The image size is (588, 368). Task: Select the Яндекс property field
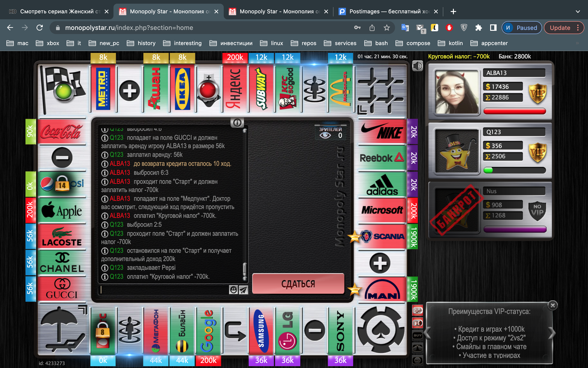(235, 88)
